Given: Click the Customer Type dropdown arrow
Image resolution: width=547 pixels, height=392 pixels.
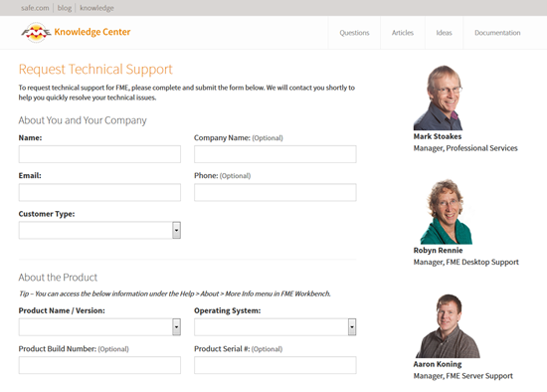Looking at the screenshot, I should click(x=176, y=230).
